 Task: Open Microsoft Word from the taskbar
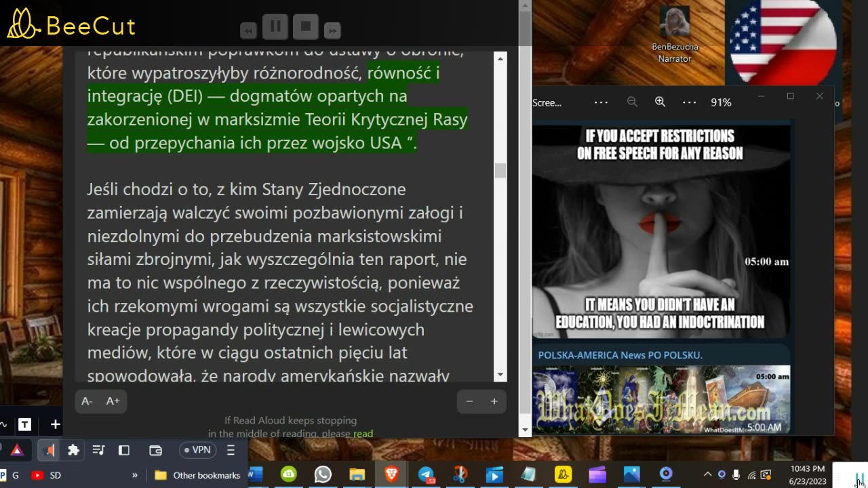[x=256, y=474]
